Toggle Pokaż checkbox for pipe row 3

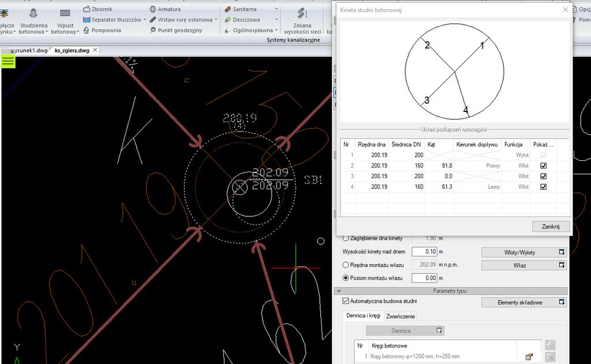pyautogui.click(x=543, y=176)
